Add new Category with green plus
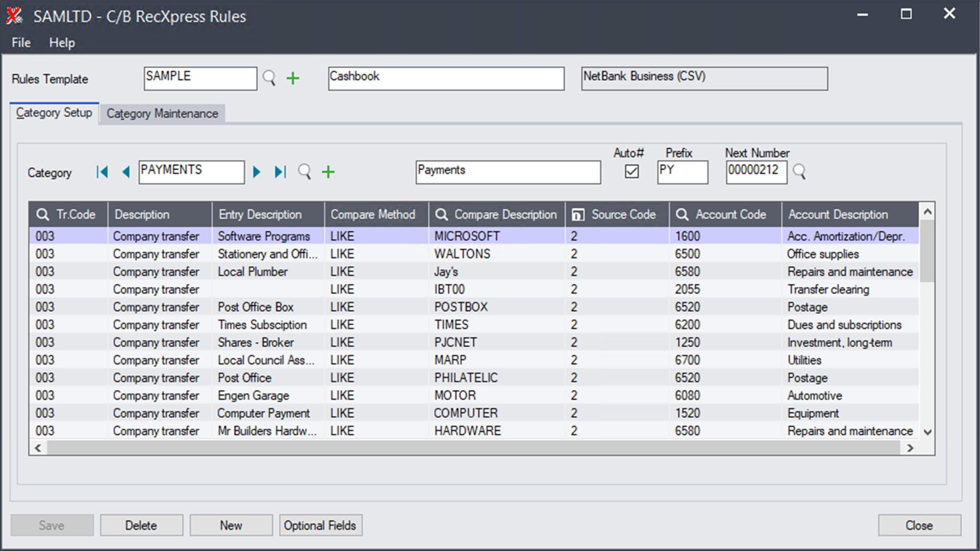Image resolution: width=980 pixels, height=551 pixels. pos(328,172)
